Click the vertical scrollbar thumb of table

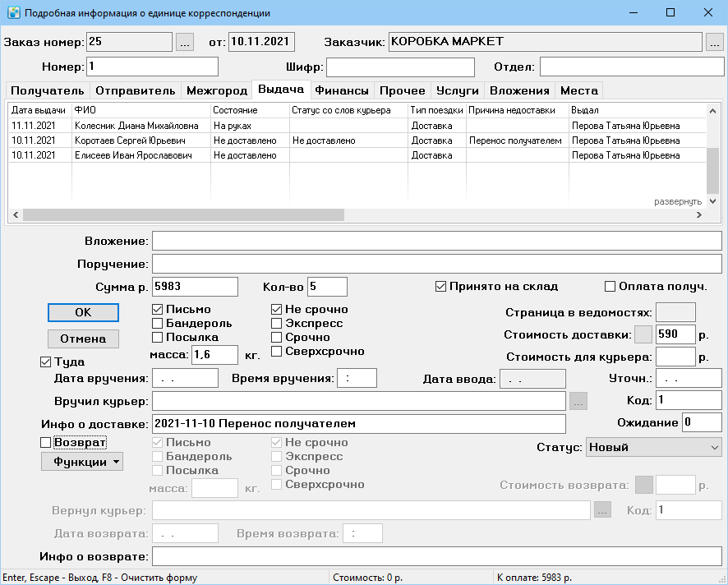pyautogui.click(x=712, y=171)
